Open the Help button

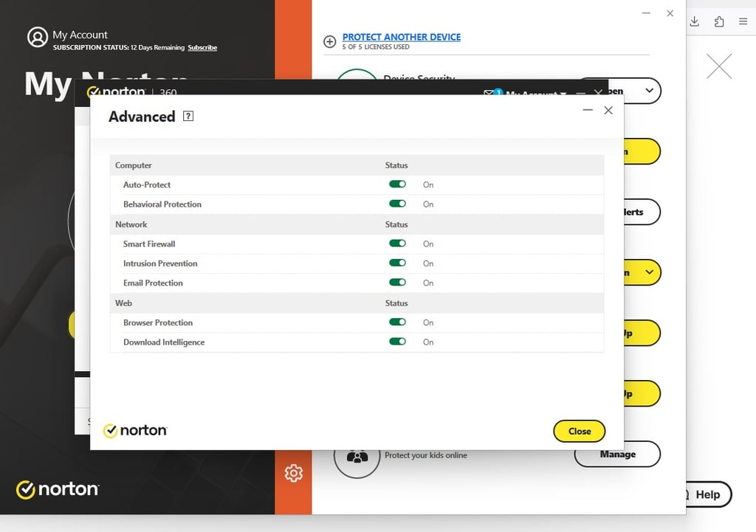(x=707, y=494)
